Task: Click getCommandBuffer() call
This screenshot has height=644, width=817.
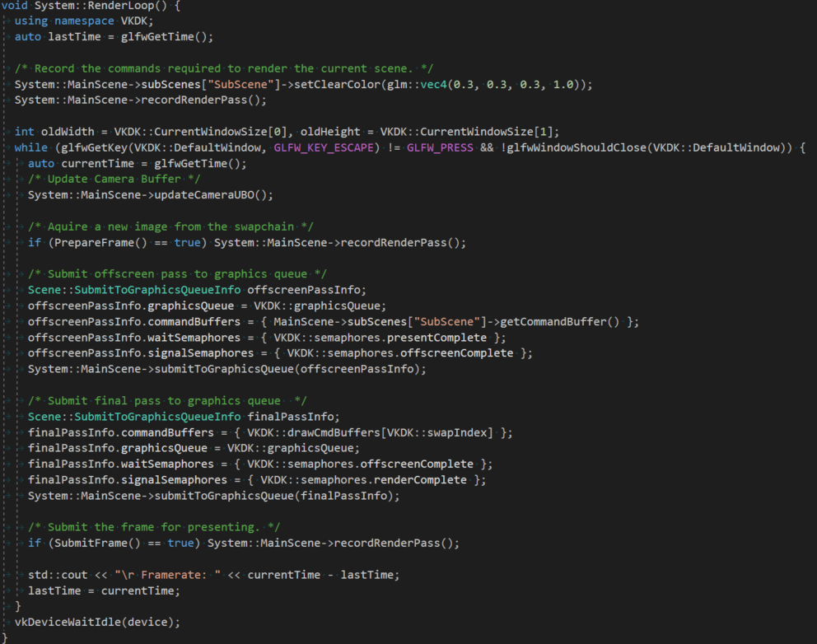Action: coord(559,322)
